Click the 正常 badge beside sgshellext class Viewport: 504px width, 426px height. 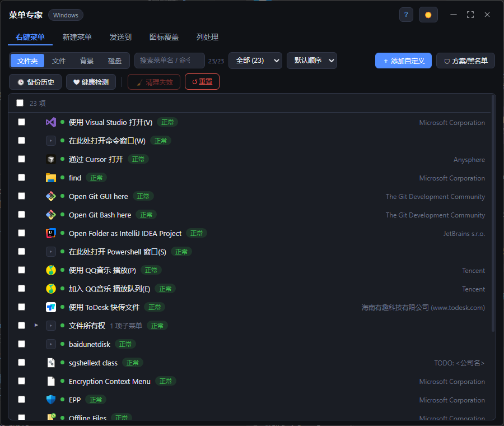[x=132, y=363]
